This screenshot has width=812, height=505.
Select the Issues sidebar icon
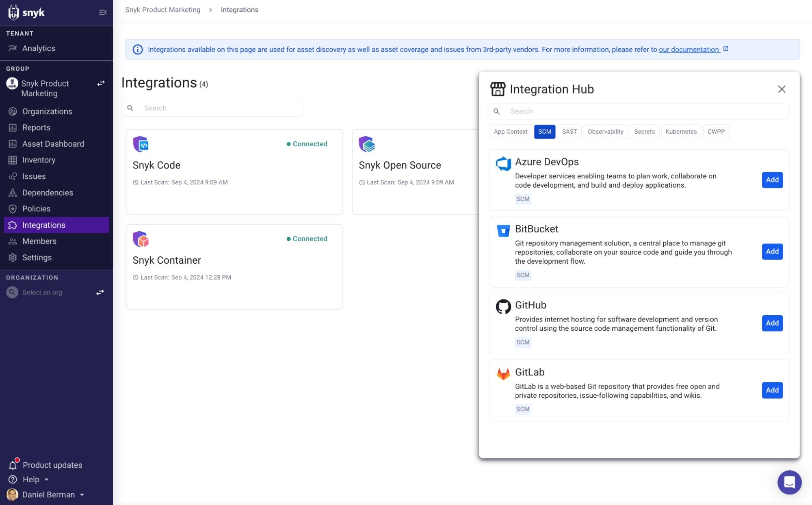[13, 176]
